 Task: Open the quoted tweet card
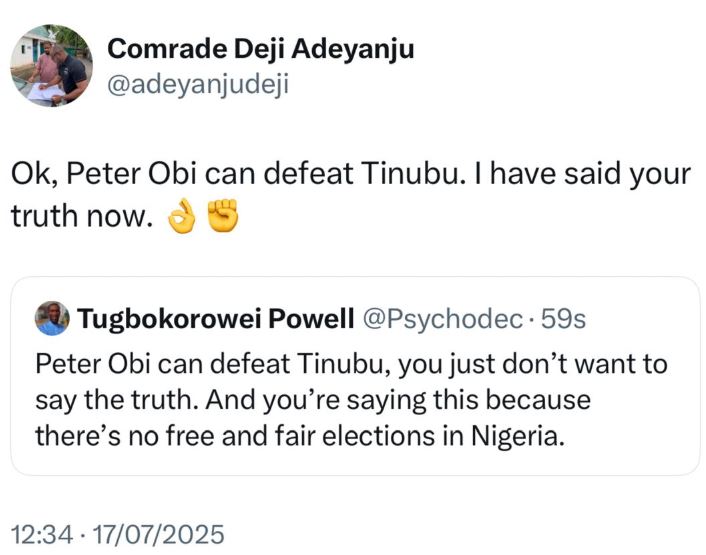[x=355, y=400]
